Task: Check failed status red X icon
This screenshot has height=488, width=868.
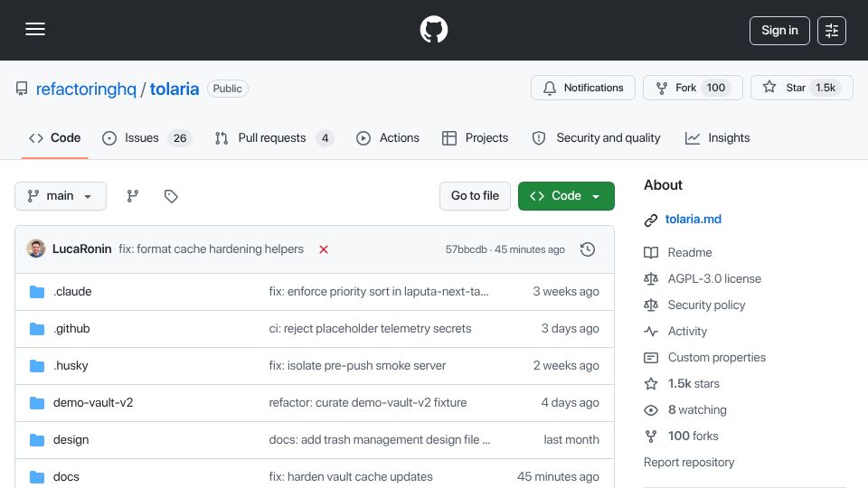Action: 324,249
